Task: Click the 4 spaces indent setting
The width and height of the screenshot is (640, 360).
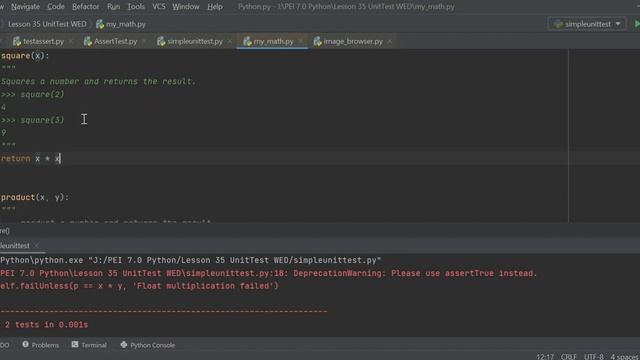Action: coord(625,357)
